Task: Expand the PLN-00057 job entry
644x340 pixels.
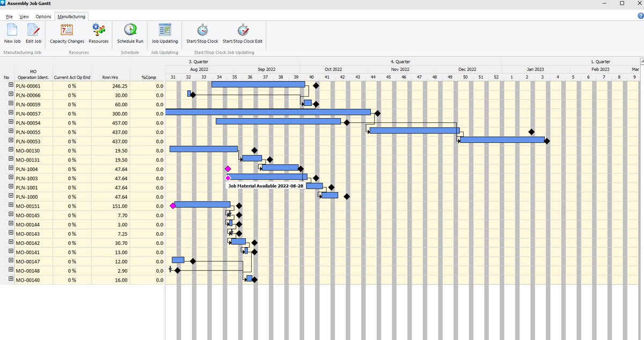Action: [x=11, y=113]
